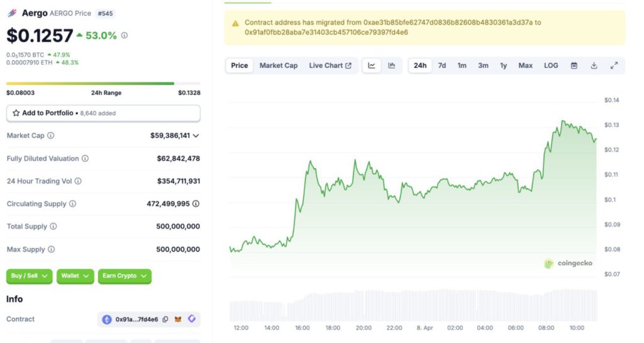Open Circulating Supply label info icon

73,204
